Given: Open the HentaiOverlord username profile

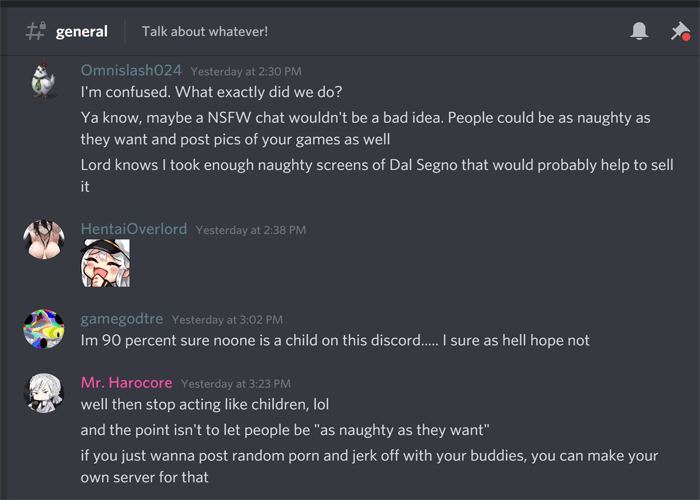Looking at the screenshot, I should (x=133, y=229).
